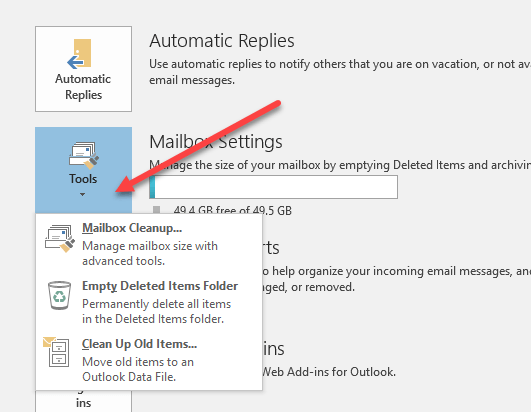The image size is (531, 412).
Task: Choose Empty Deleted Items Folder option
Action: tap(160, 286)
